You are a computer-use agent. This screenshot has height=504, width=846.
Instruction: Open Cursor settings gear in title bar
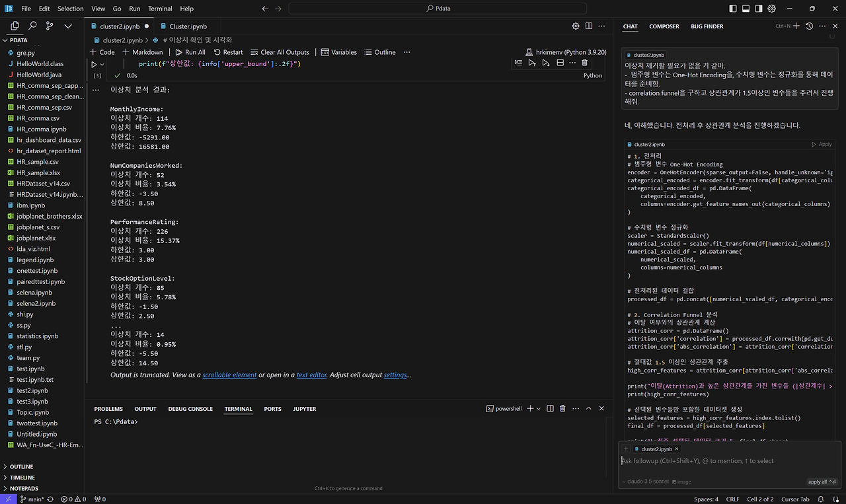click(772, 9)
